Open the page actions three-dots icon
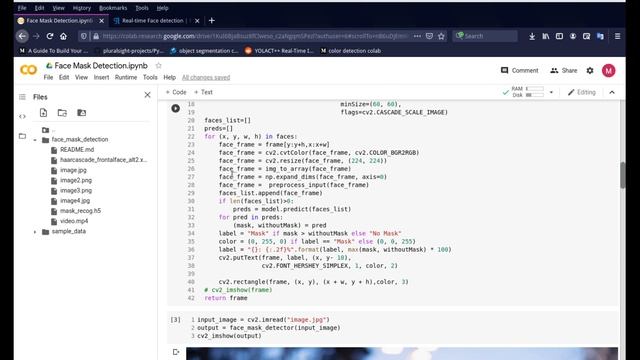 417,36
